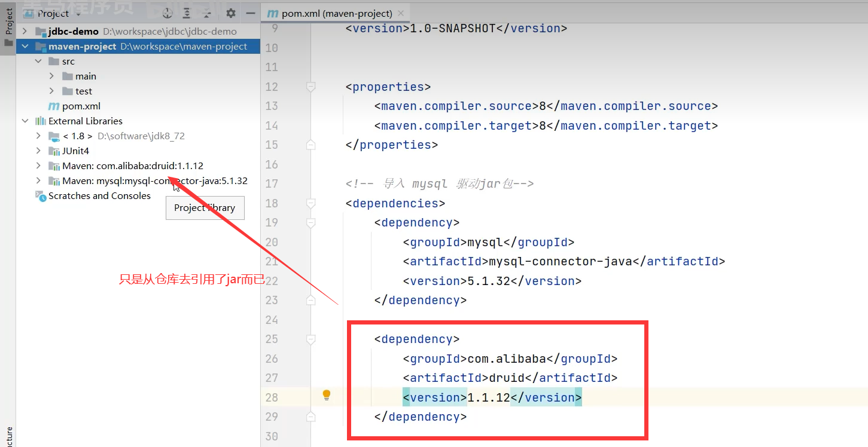Click artifactId value mysql-connector-java

561,261
